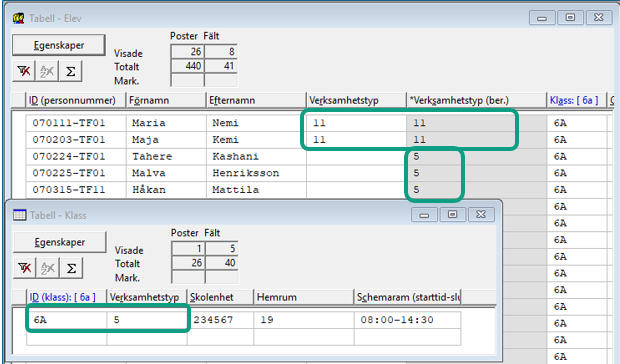Click Visade poster count 26 in Elev window
This screenshot has width=620, height=364.
coord(187,51)
